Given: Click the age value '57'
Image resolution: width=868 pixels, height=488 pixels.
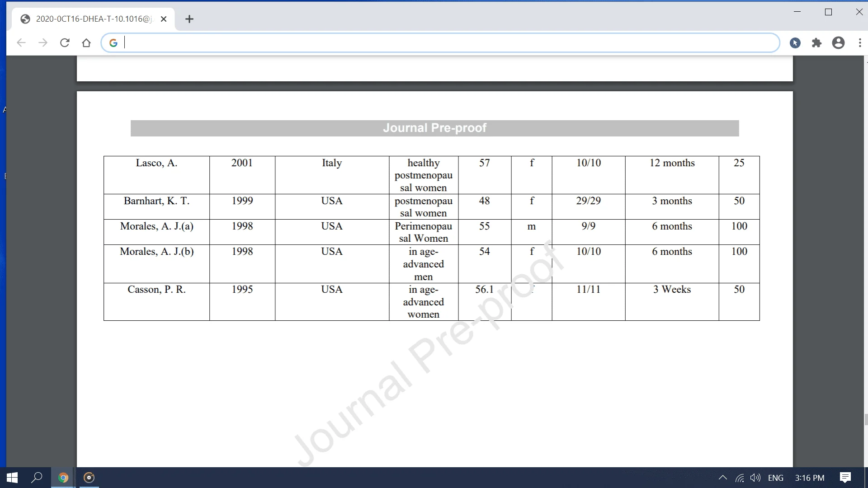Looking at the screenshot, I should [x=485, y=163].
